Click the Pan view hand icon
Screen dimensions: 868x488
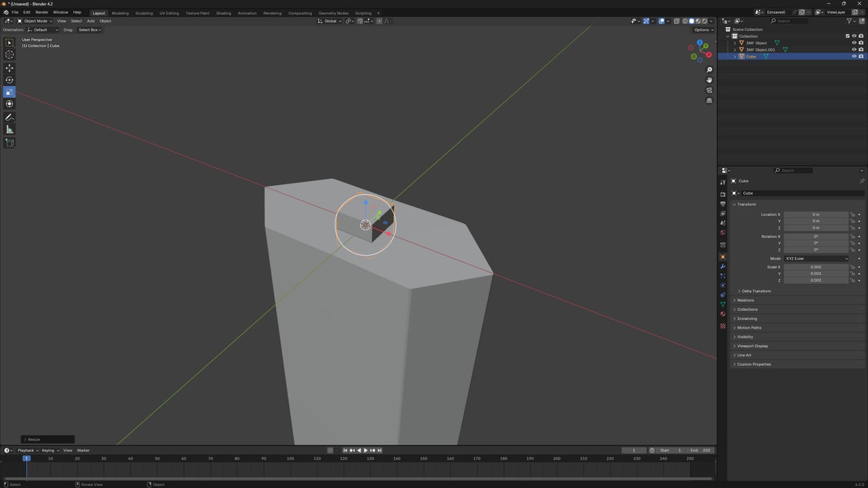[709, 80]
